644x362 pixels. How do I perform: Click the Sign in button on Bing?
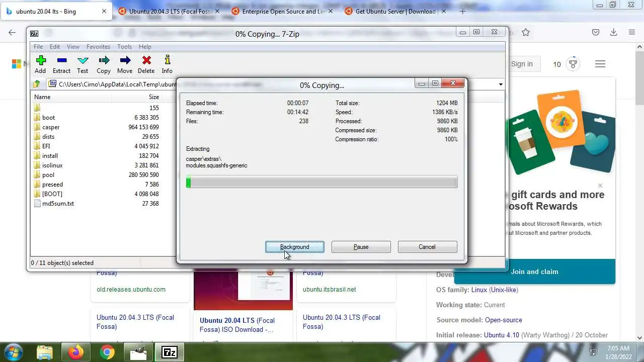coord(522,64)
